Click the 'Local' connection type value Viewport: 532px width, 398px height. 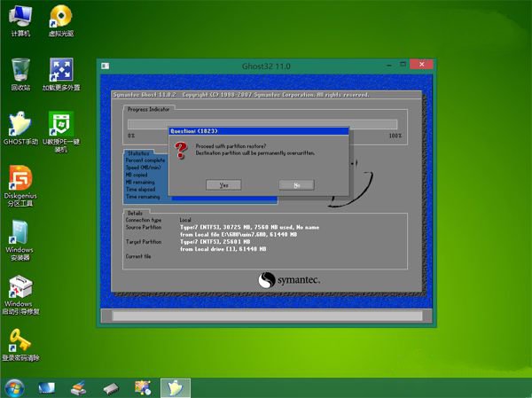click(185, 220)
